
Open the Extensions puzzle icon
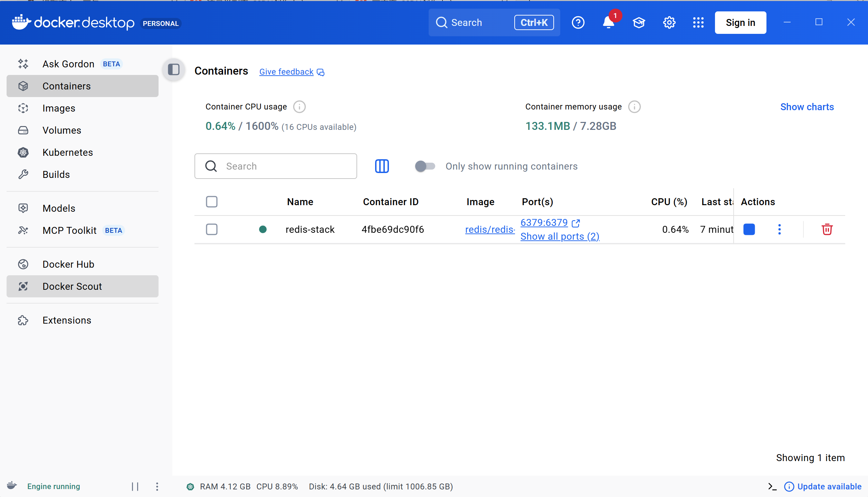23,320
